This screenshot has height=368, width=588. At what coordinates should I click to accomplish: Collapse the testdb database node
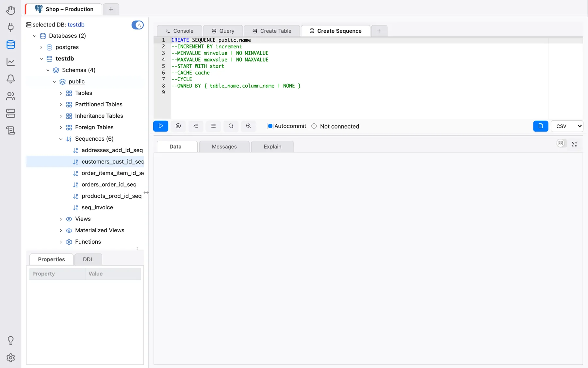[41, 59]
